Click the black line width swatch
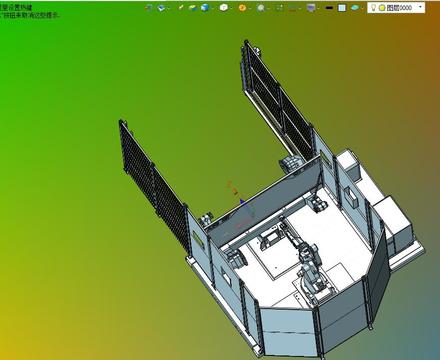Viewport: 440px width, 360px height. point(329,8)
